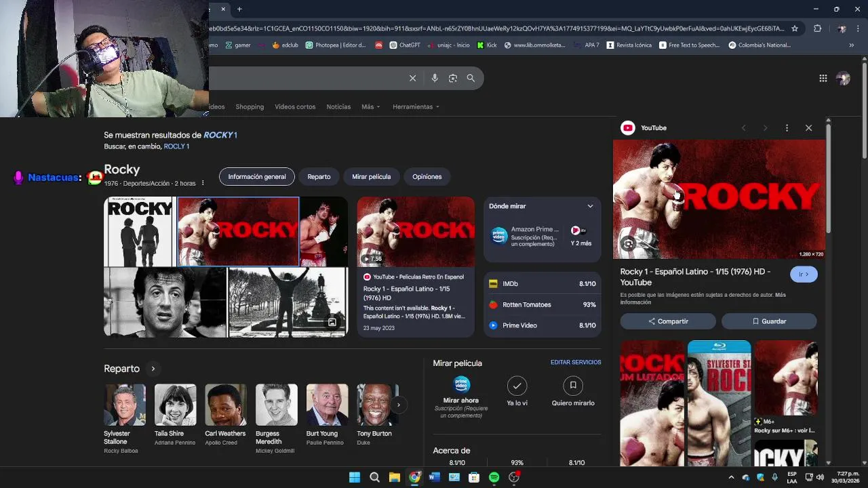Click the Guardar button
The height and width of the screenshot is (488, 868).
tap(769, 321)
